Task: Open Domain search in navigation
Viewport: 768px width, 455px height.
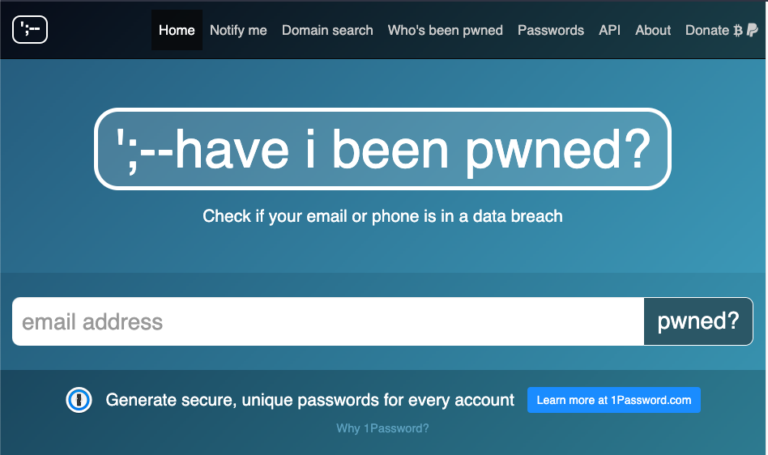Action: click(x=327, y=30)
